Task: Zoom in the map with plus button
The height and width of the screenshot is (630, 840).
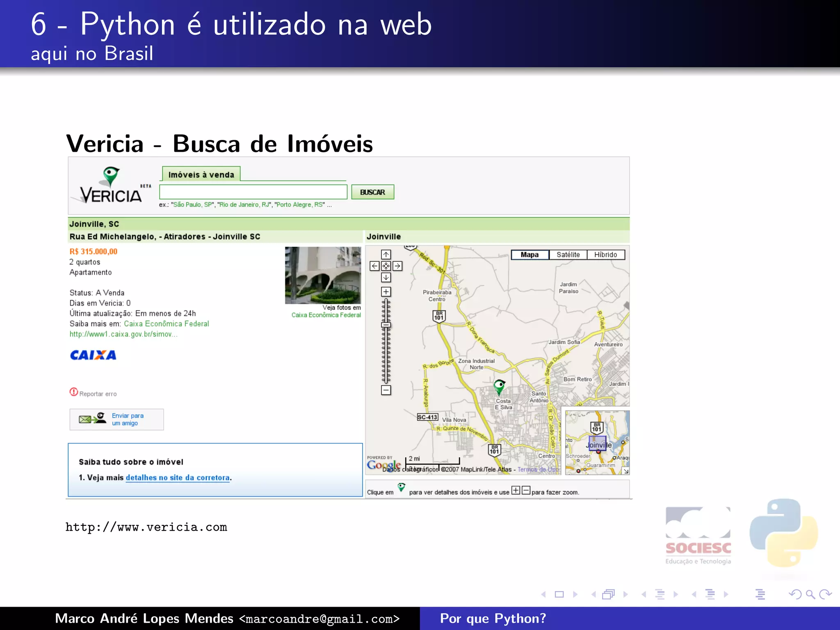Action: click(x=386, y=292)
